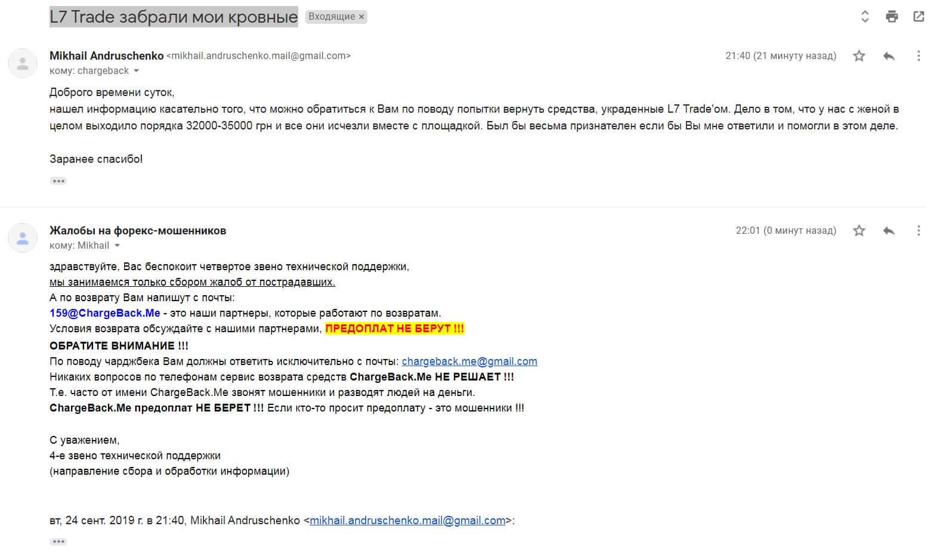Click Mikhail Andruschenko's profile avatar
Viewport: 937px width, 560px height.
[x=23, y=63]
